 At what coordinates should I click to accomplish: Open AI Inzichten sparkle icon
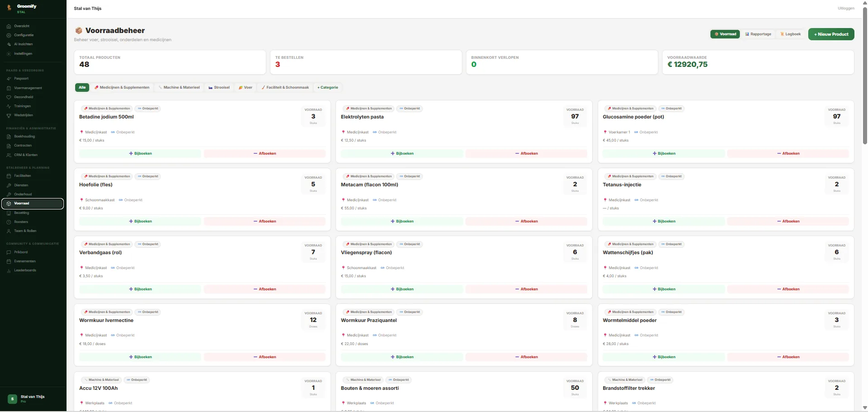click(x=9, y=44)
